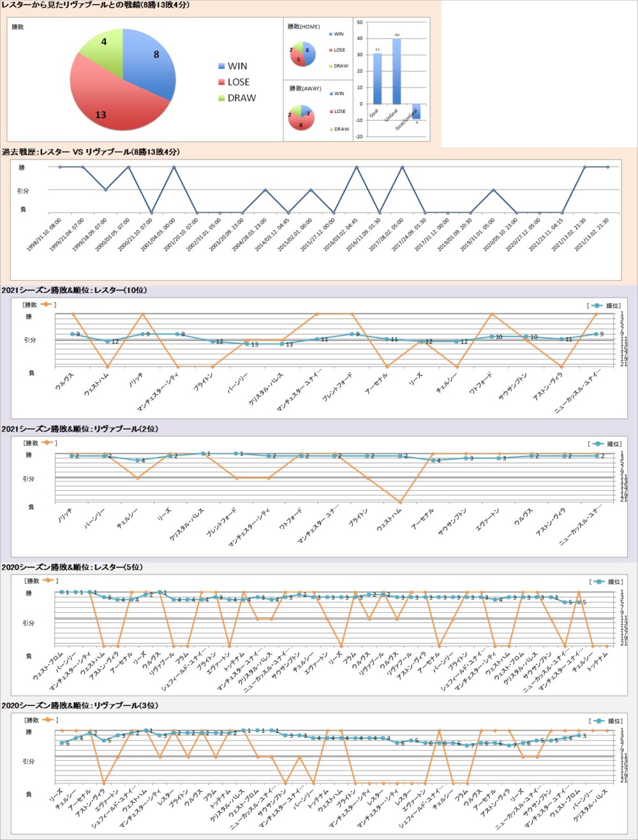Click the heading 過去戦歴:レスター VS リヴァプール
638x840 pixels.
tap(90, 152)
